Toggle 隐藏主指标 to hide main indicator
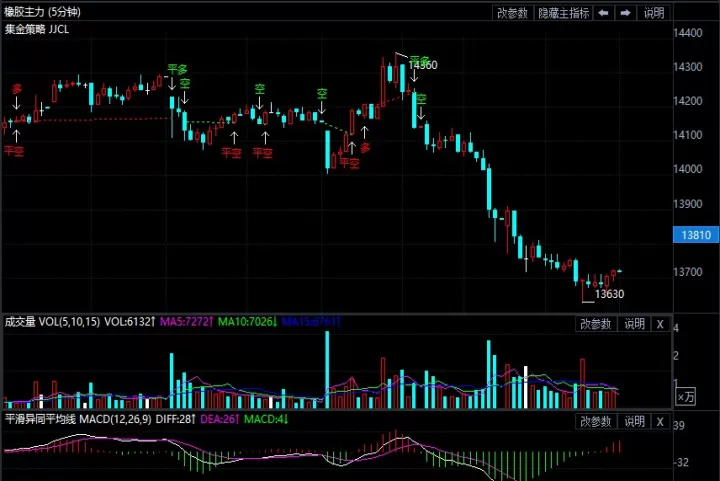The height and width of the screenshot is (481, 720). click(563, 13)
